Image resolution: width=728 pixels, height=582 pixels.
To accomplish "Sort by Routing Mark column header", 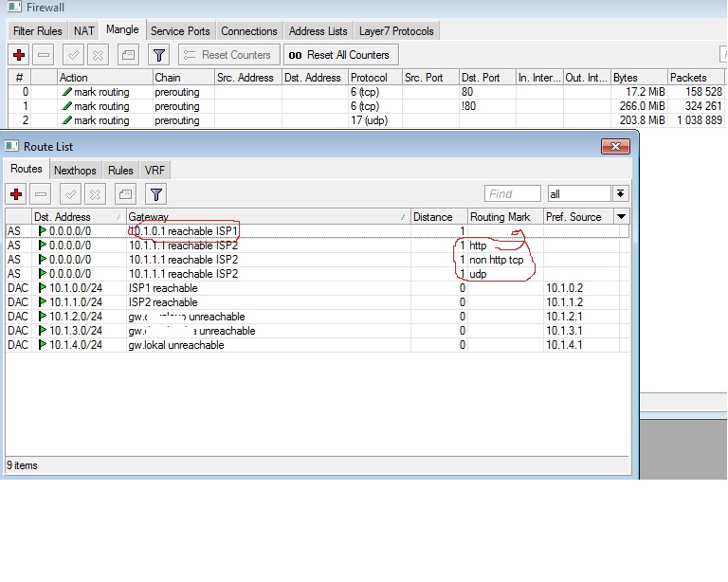I will click(505, 217).
